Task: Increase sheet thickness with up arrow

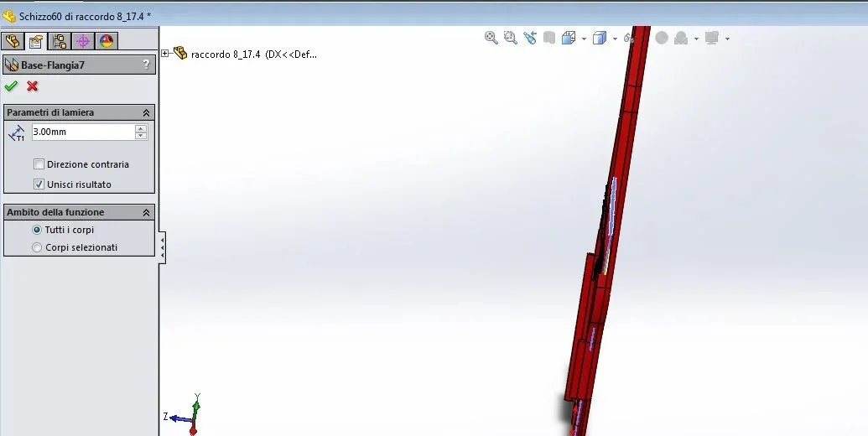Action: click(x=141, y=127)
